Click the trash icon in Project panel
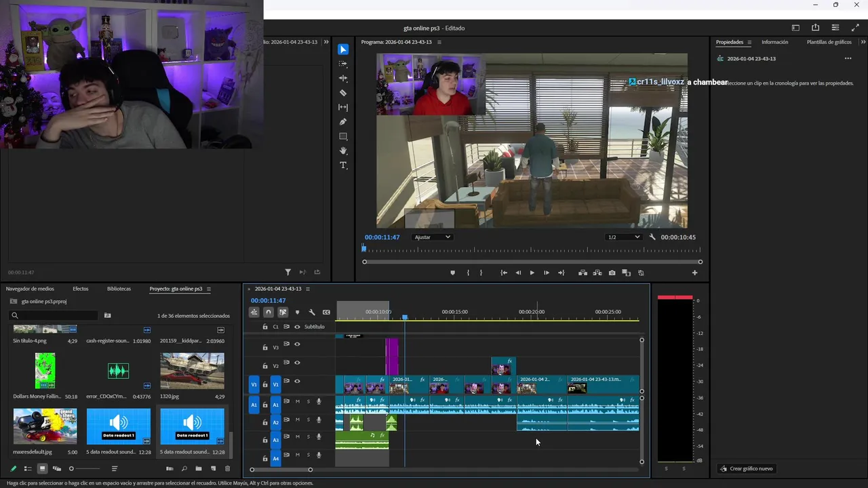Screen dimensions: 868x488 click(227, 468)
